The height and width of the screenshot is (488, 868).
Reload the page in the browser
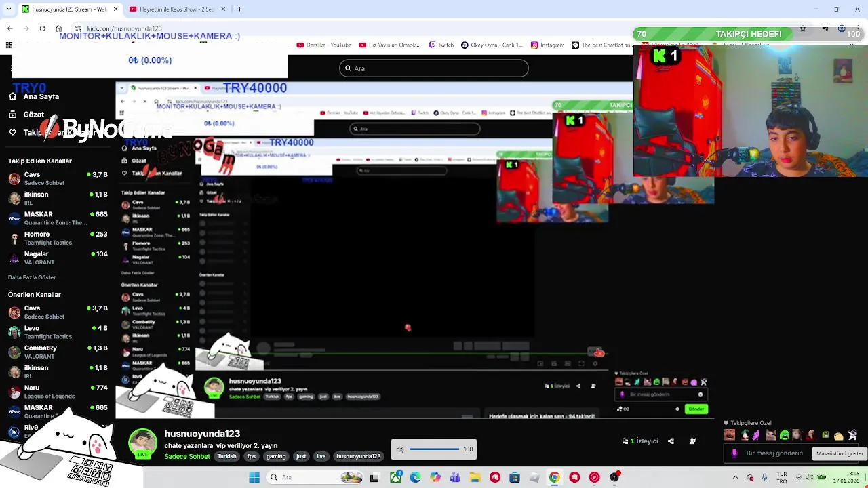coord(42,28)
